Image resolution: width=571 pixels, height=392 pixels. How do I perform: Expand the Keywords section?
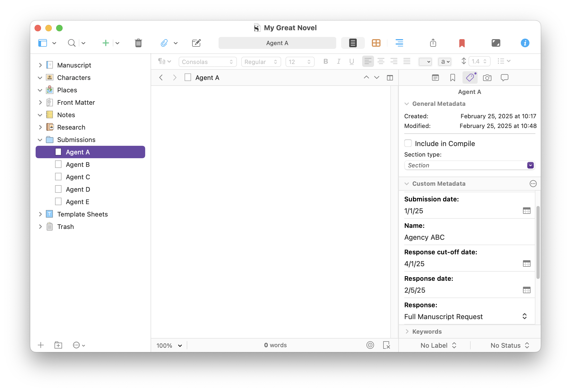click(407, 332)
